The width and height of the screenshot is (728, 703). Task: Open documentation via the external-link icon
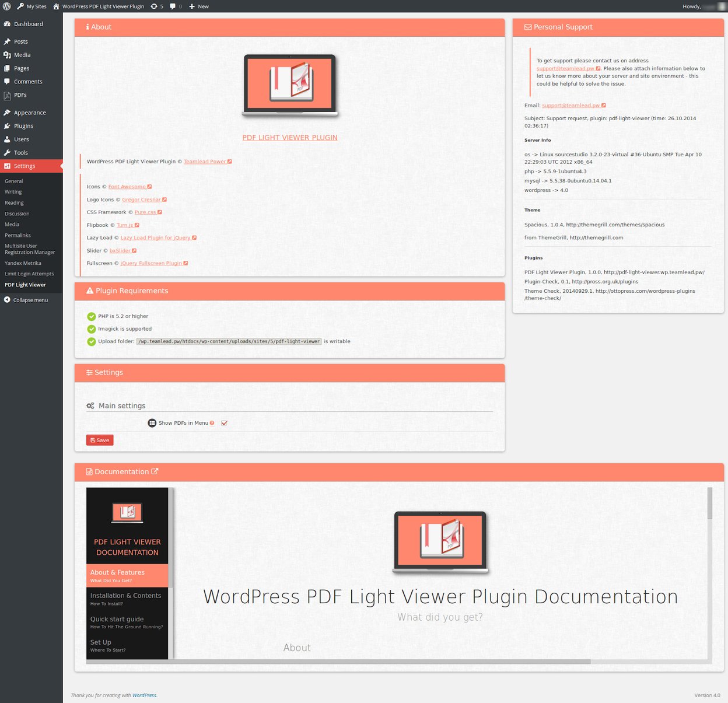154,471
